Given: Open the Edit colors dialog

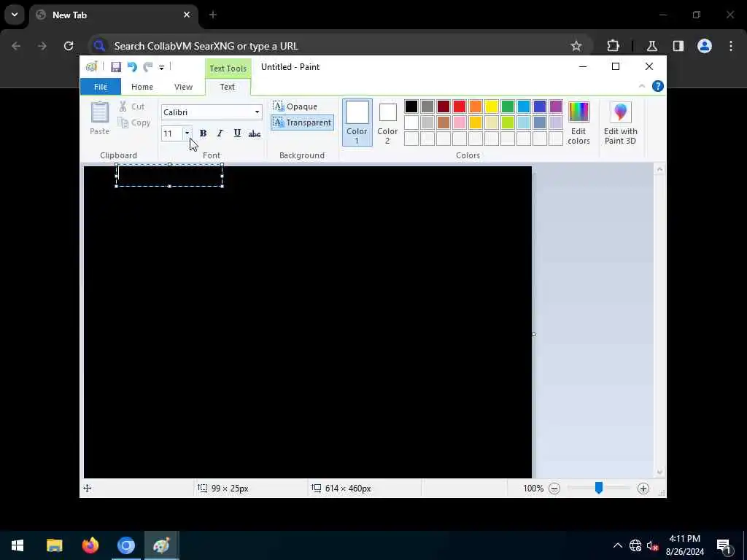Looking at the screenshot, I should [578, 122].
